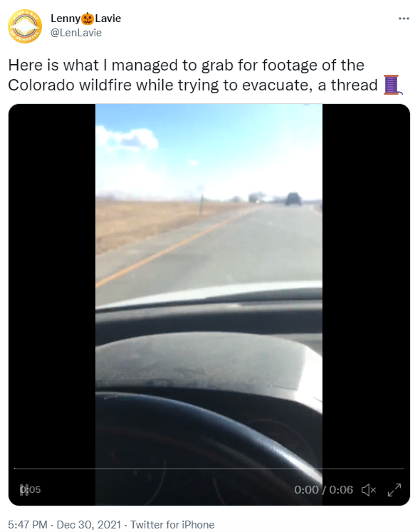Open the @LenLavie handle link
420x532 pixels.
click(76, 33)
